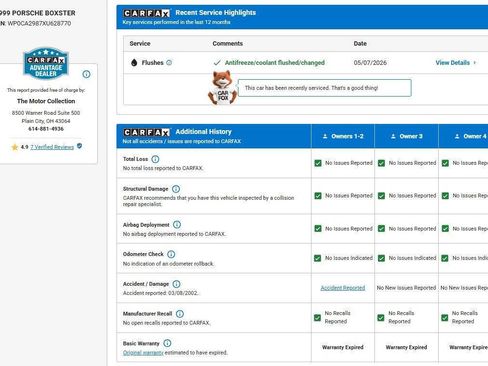Click Manufacturer Recall checkbox for Owners 1-2
488x366 pixels.
(x=317, y=318)
